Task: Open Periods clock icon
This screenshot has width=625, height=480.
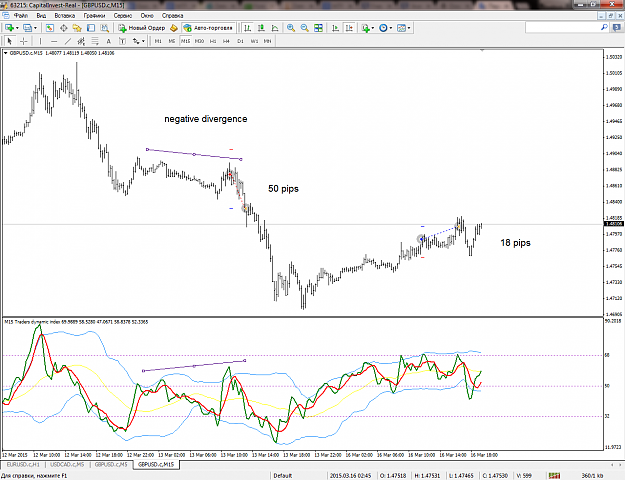Action: tap(383, 28)
